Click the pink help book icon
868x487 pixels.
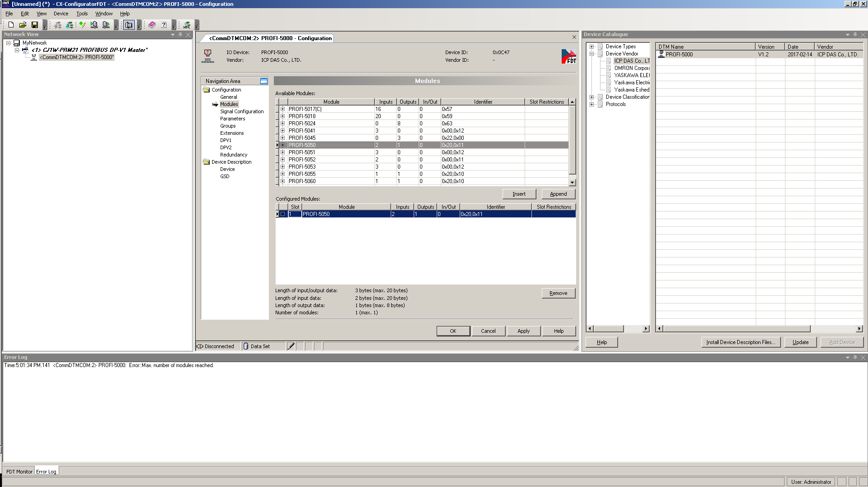coord(152,25)
